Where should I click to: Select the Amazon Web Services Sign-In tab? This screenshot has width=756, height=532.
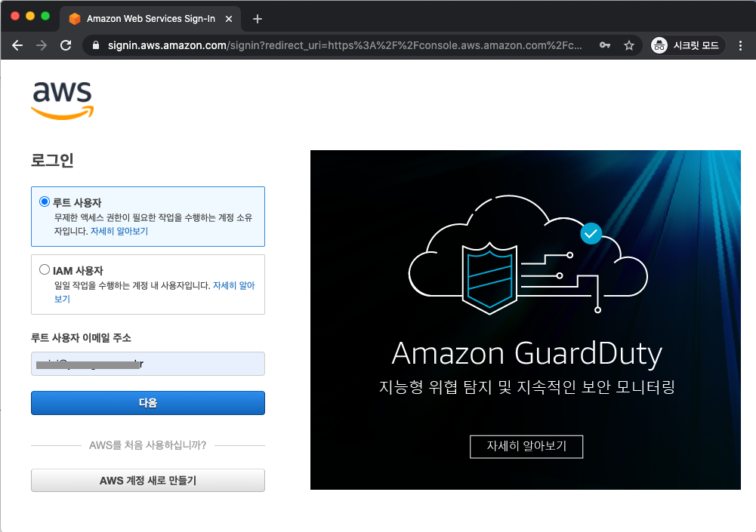click(x=150, y=19)
